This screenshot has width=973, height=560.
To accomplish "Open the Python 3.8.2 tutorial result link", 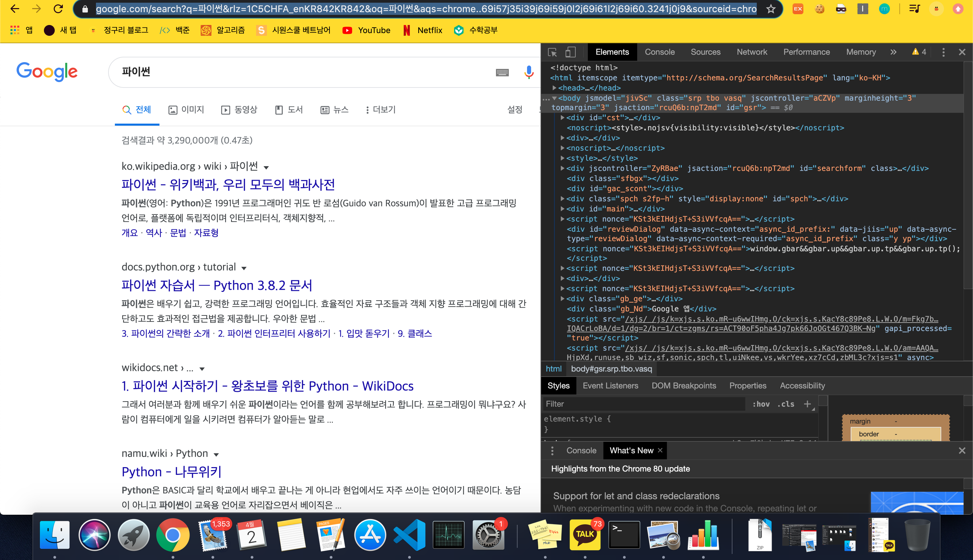I will [x=217, y=285].
